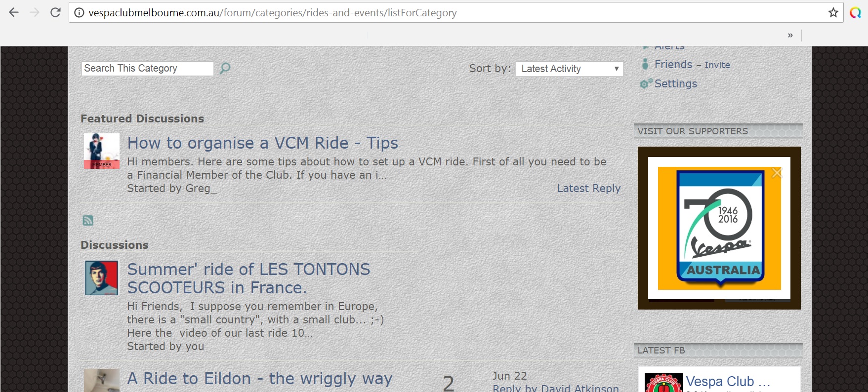Bookmark this page with star icon
The image size is (868, 392).
[x=833, y=12]
